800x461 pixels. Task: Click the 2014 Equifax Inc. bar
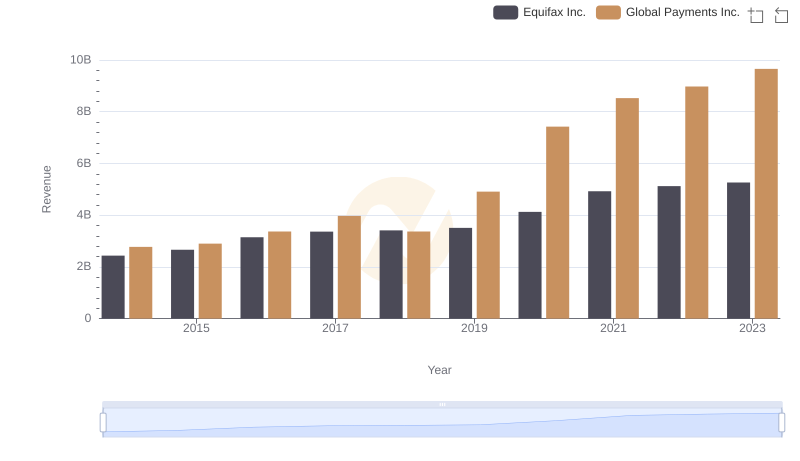113,287
